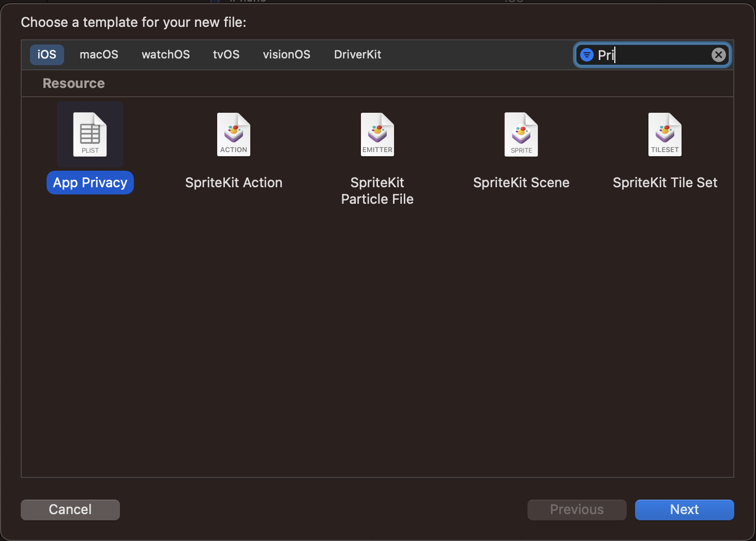Click the SpriteKit Tile Set label
The height and width of the screenshot is (541, 756).
coord(665,183)
